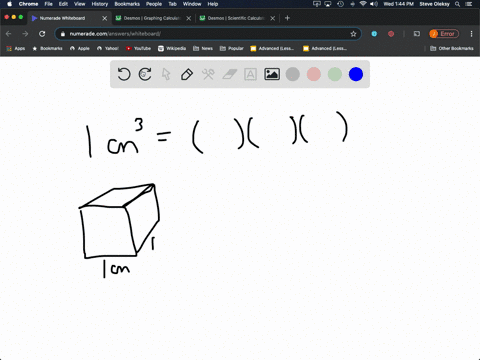Viewport: 480px width, 360px height.
Task: Switch to Desmos Graphing Calculator tab
Action: pyautogui.click(x=152, y=18)
